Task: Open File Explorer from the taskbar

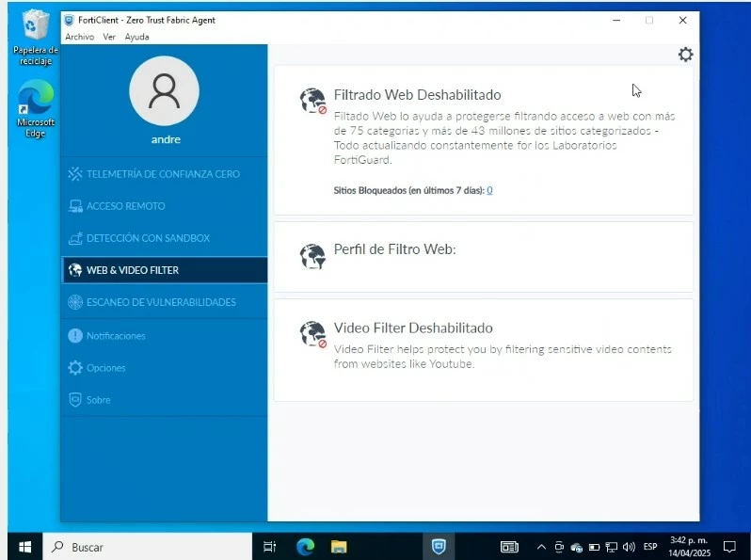Action: 339,547
